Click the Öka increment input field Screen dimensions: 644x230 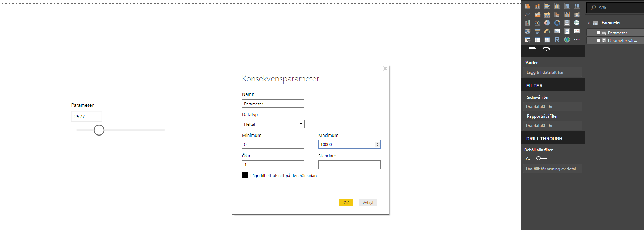click(273, 165)
